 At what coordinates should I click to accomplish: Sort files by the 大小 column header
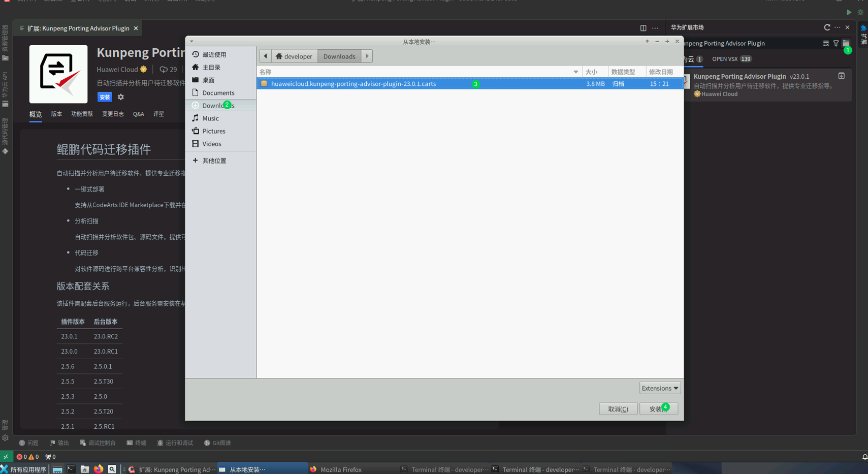coord(595,72)
